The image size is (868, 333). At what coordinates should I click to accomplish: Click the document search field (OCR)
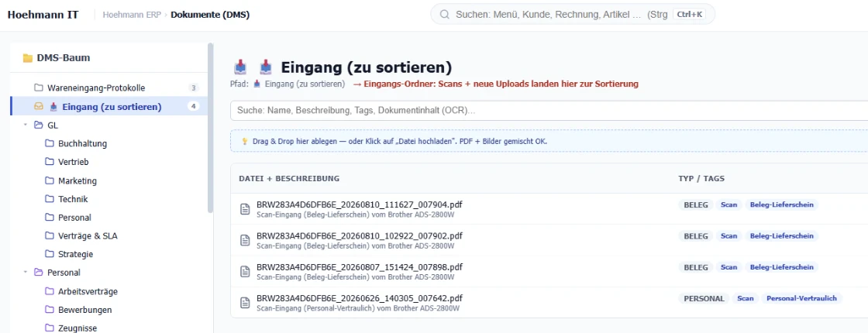click(x=549, y=111)
